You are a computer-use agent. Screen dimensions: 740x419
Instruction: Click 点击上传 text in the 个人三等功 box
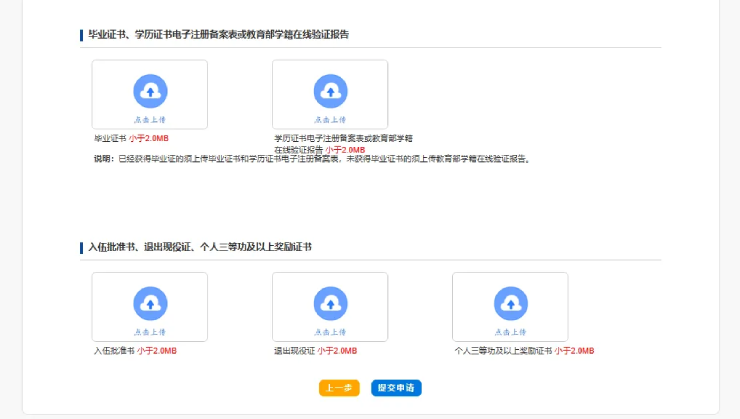tap(510, 331)
